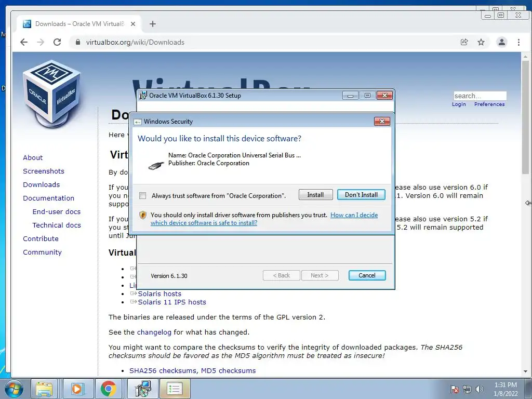Click the vertical scrollbar thumb
Viewport: 532px width, 399px height.
[525, 117]
